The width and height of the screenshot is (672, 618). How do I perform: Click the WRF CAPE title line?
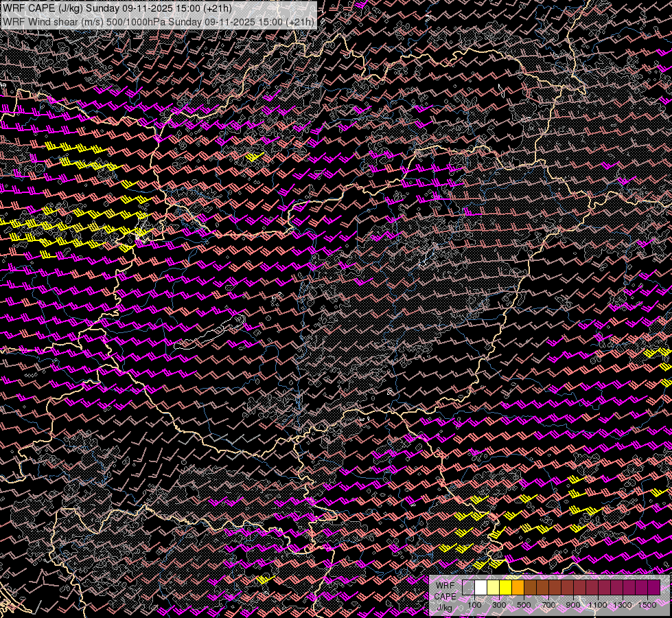click(117, 8)
